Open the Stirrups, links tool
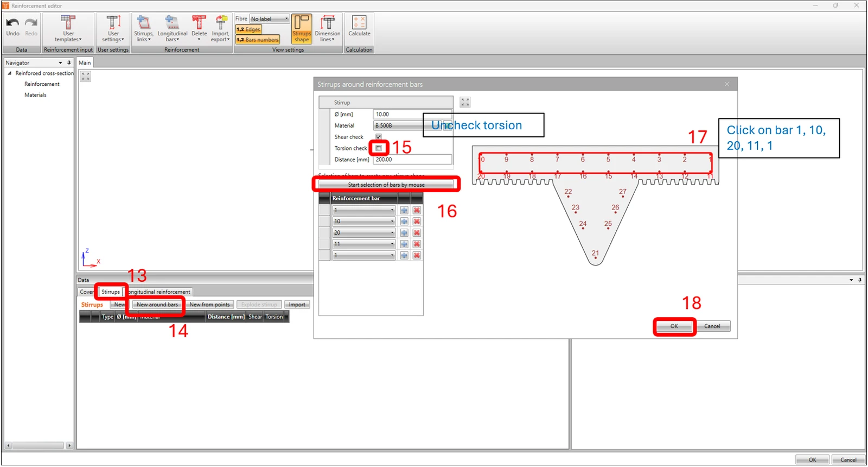868x467 pixels. click(143, 29)
